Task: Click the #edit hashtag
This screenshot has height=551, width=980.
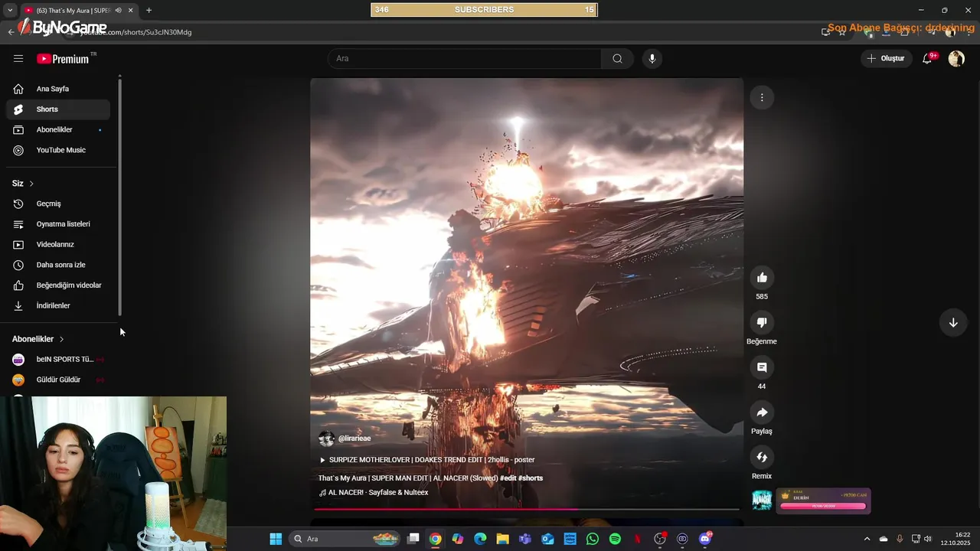Action: [x=508, y=478]
